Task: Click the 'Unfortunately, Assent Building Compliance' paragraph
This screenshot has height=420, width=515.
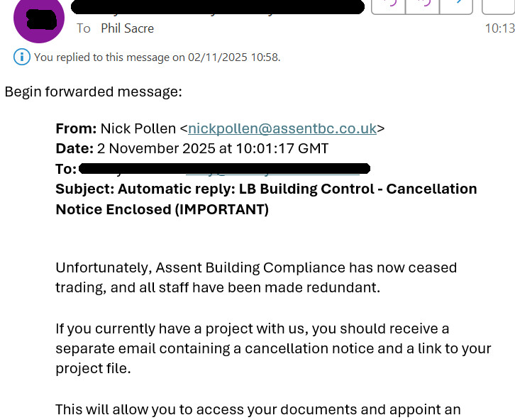Action: [x=256, y=277]
